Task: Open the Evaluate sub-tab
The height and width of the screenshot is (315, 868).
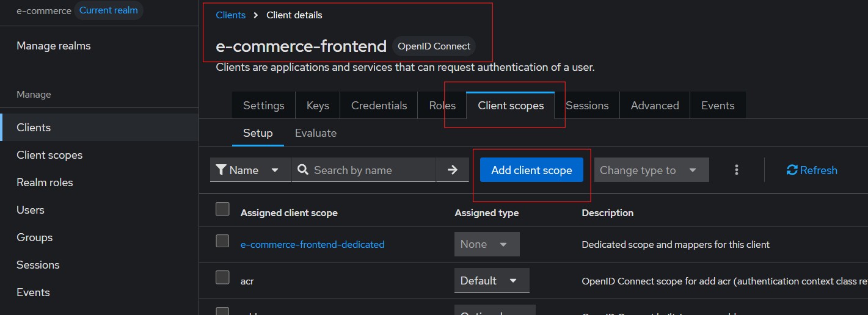Action: click(x=315, y=133)
